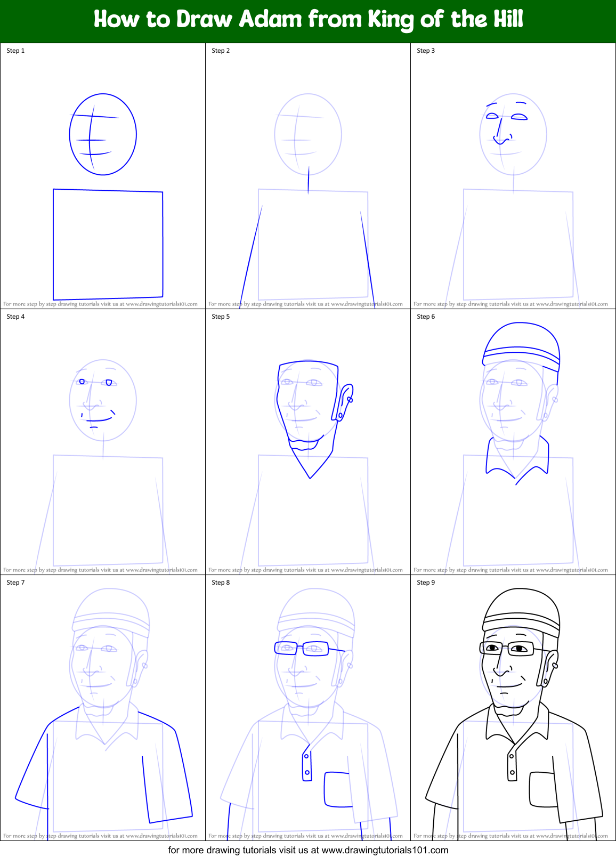Click the 'Step 7' label
This screenshot has height=857, width=616.
point(15,583)
